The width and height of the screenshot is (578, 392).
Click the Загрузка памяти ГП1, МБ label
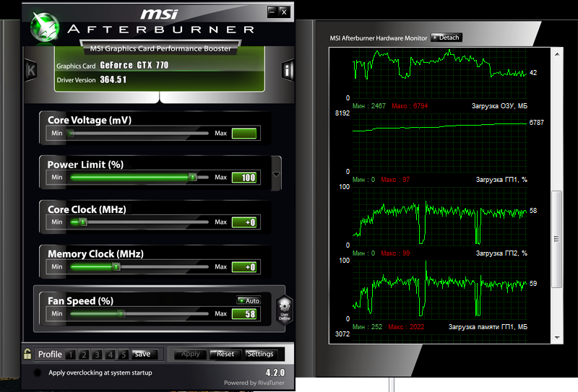click(488, 327)
